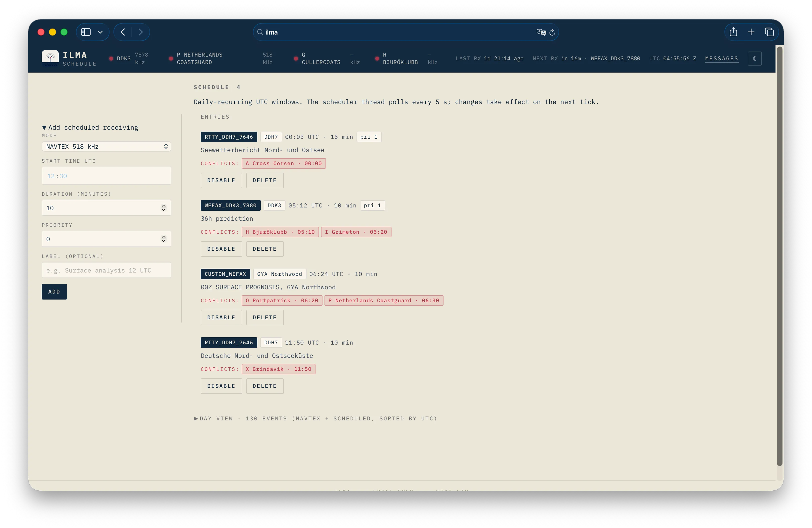
Task: Click the LAST RX 1d 21:14 ago indicator
Action: pos(489,58)
